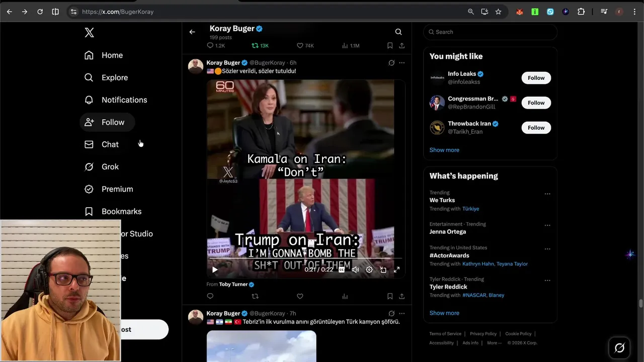Toggle picture-in-picture for video

[383, 270]
